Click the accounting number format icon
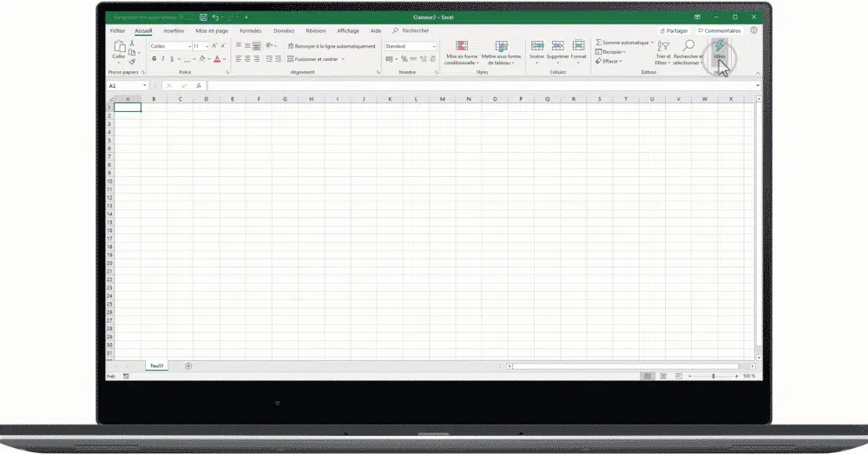 tap(390, 59)
